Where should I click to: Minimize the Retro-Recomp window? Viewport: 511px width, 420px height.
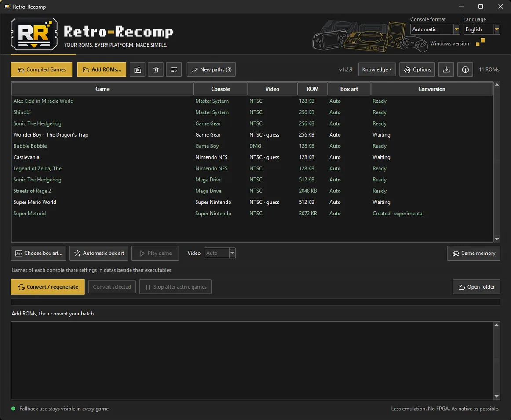coord(461,7)
